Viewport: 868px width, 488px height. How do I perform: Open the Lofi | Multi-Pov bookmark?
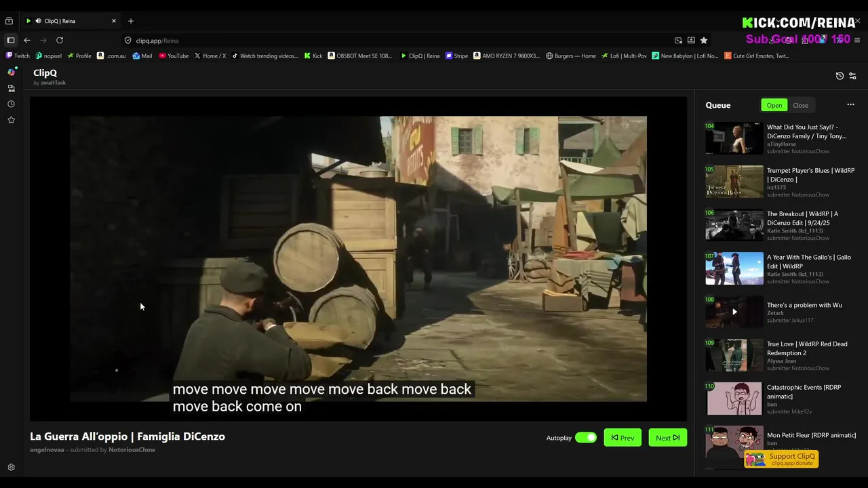(625, 56)
